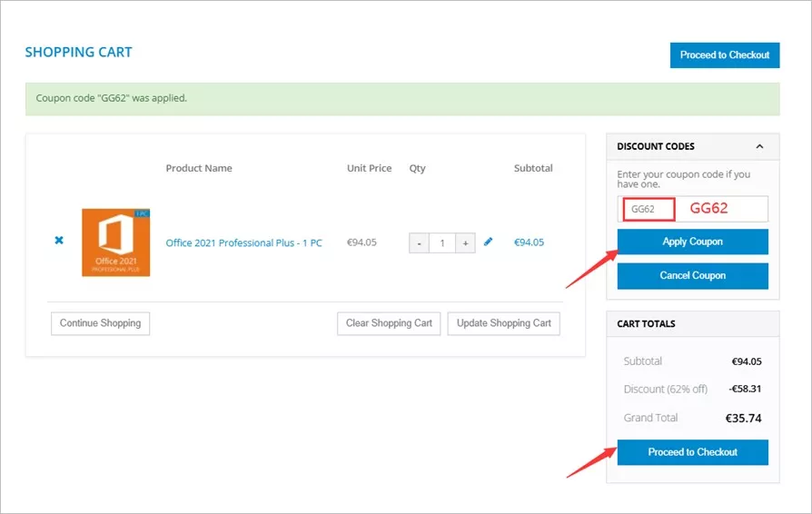Click the Continue Shopping button
Viewport: 812px width, 514px height.
tap(100, 323)
